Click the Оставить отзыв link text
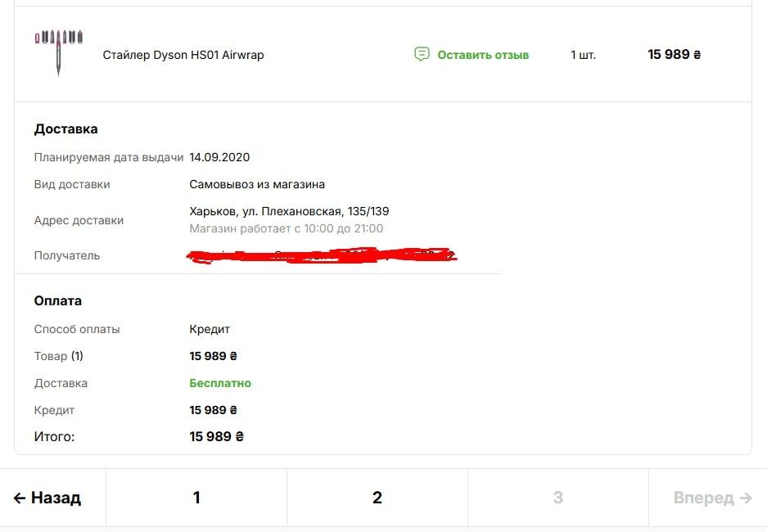The height and width of the screenshot is (532, 767). pos(483,55)
